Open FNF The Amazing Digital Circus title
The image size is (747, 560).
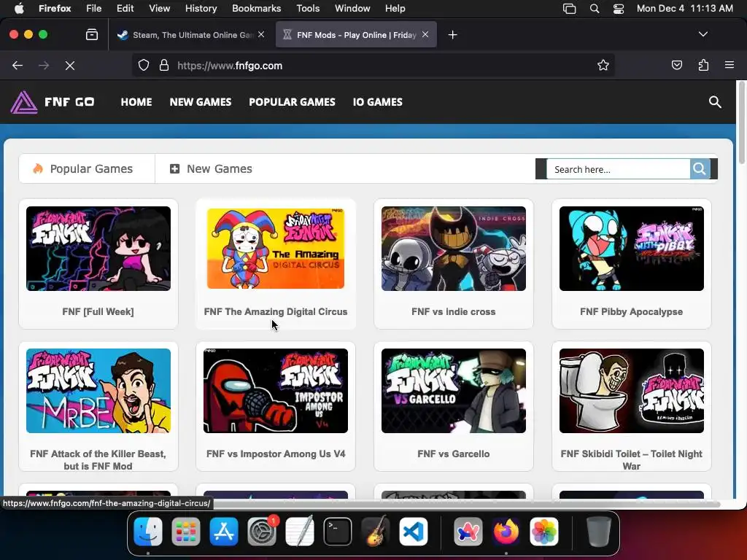pyautogui.click(x=275, y=311)
